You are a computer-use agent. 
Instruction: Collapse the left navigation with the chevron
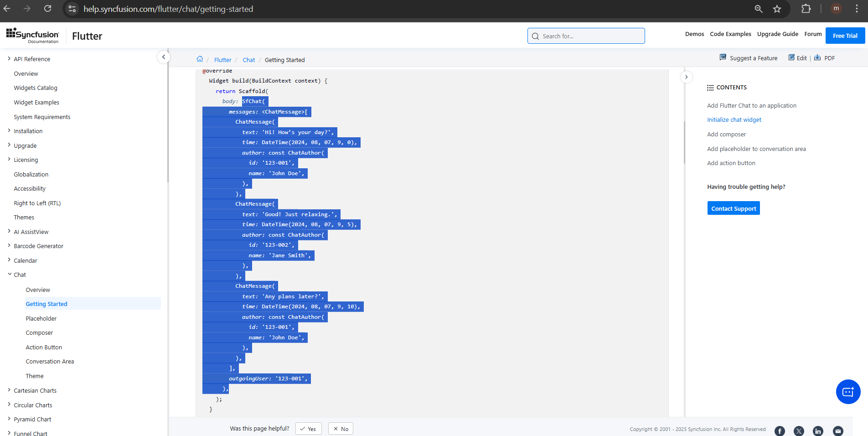[x=164, y=57]
